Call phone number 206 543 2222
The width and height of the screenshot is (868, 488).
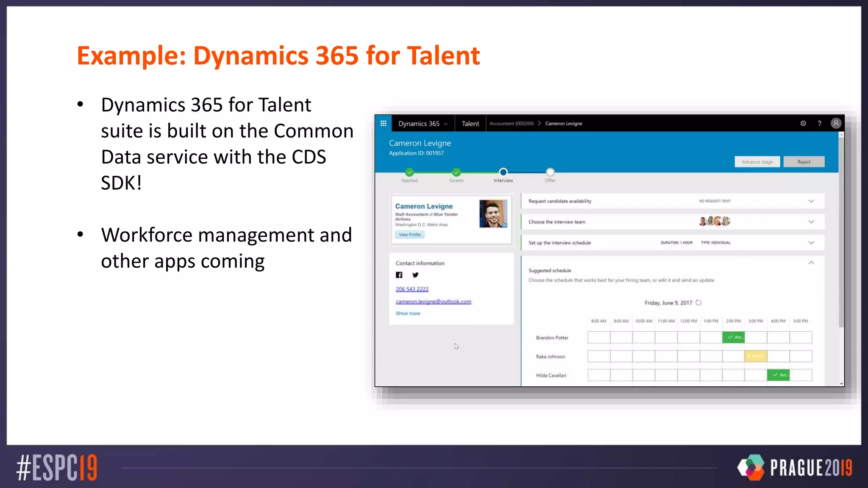(x=412, y=289)
